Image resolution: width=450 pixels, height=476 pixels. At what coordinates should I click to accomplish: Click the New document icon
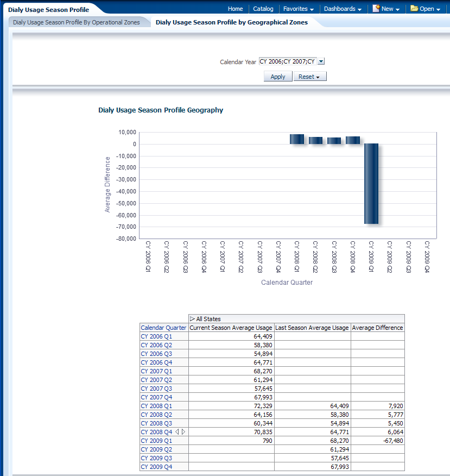(x=376, y=8)
